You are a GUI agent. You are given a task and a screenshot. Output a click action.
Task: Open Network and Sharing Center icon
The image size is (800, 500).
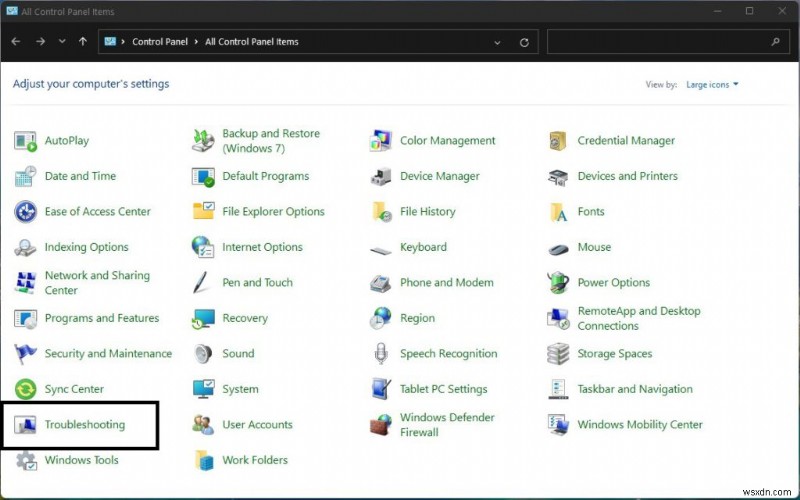click(25, 283)
